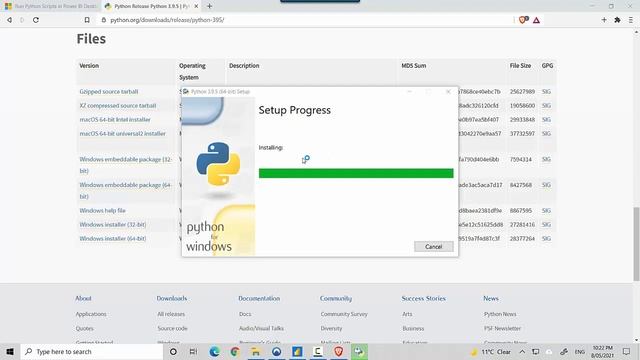Download Windows embeddable package (64-bit)
The width and height of the screenshot is (640, 360).
tap(125, 191)
